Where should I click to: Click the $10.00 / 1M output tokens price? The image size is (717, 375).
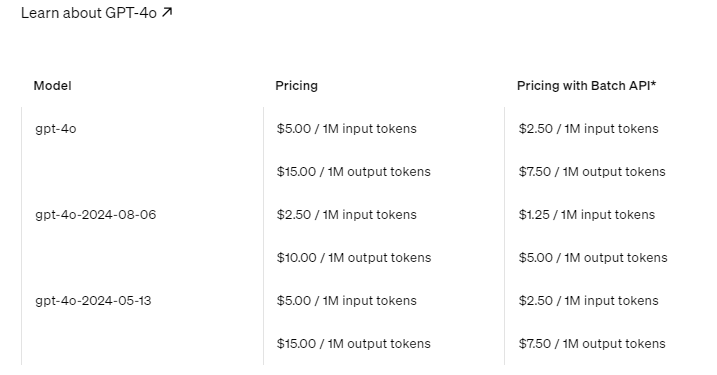tap(354, 258)
